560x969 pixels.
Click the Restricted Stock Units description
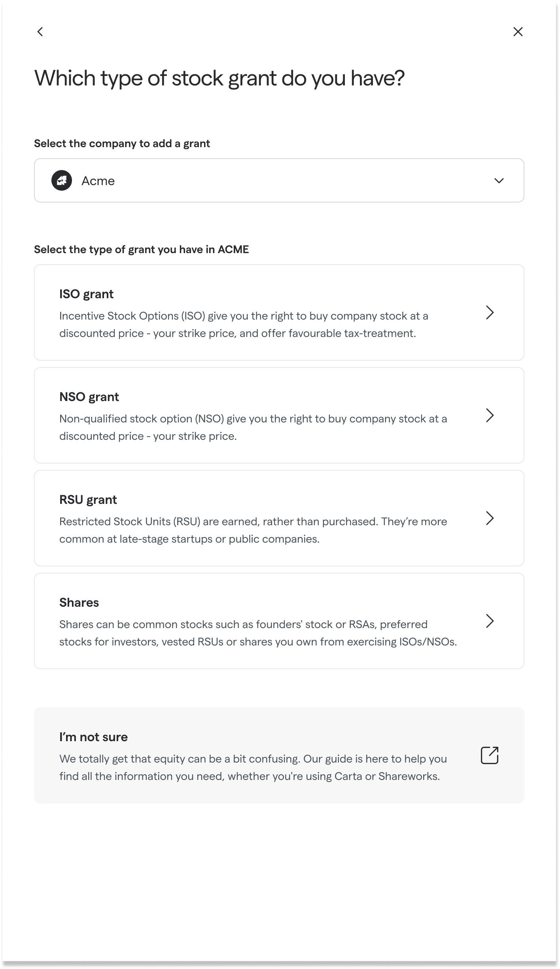coord(253,530)
